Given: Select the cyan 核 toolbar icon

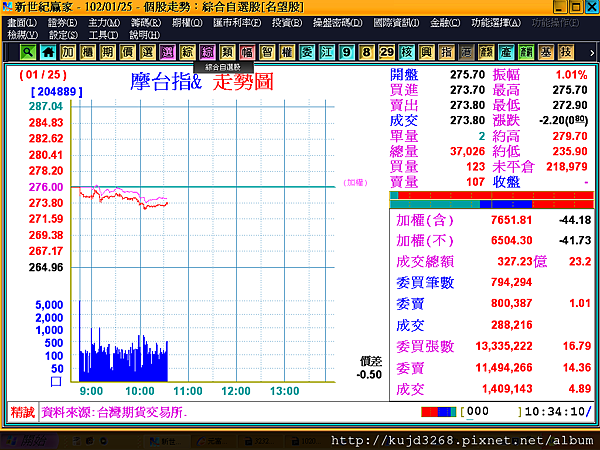Looking at the screenshot, I should pyautogui.click(x=406, y=52).
